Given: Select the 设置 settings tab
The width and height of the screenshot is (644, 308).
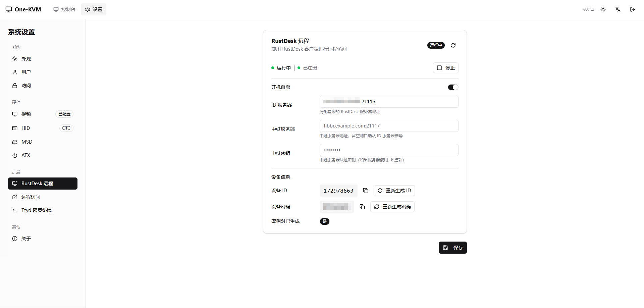Looking at the screenshot, I should click(94, 9).
